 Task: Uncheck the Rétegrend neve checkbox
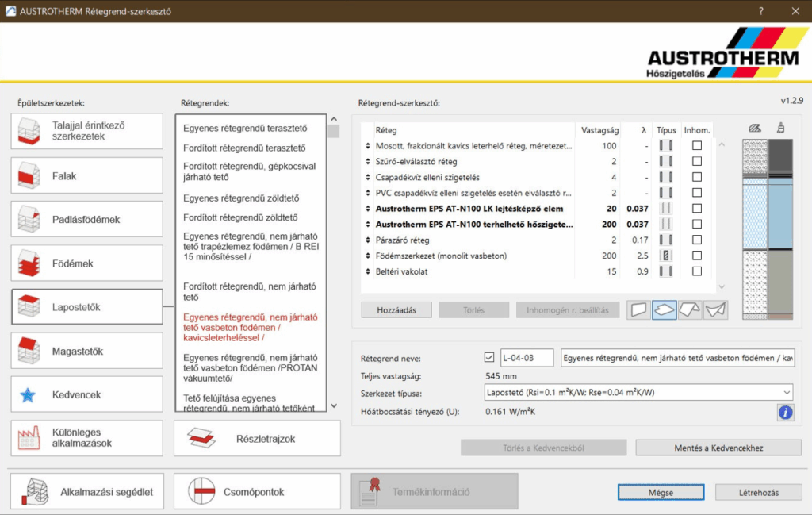(488, 358)
